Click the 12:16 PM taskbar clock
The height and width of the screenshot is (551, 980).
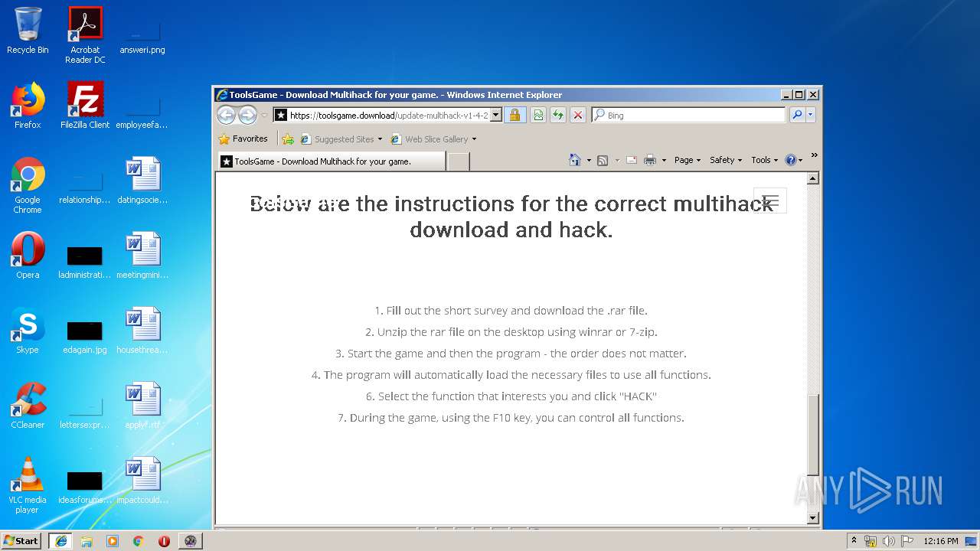[x=941, y=541]
